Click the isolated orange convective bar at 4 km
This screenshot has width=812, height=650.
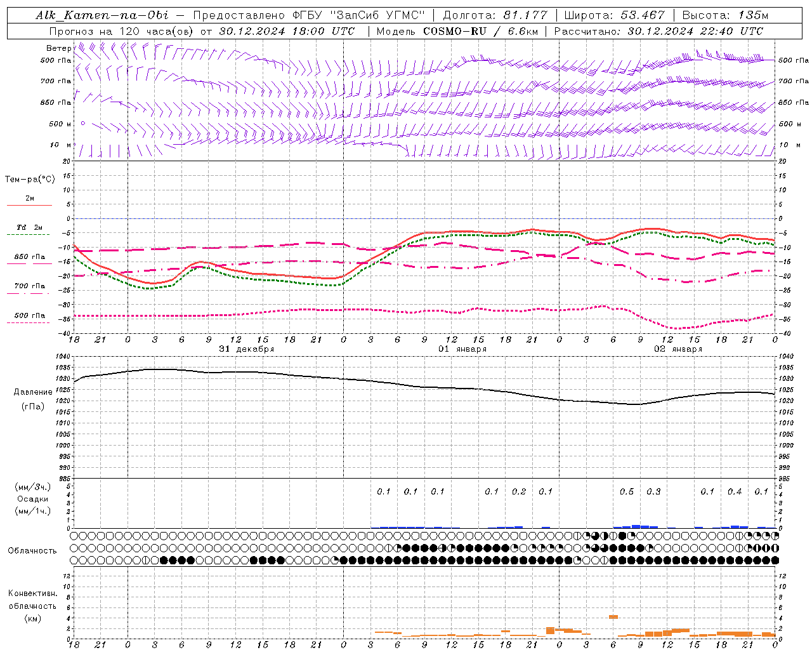613,616
